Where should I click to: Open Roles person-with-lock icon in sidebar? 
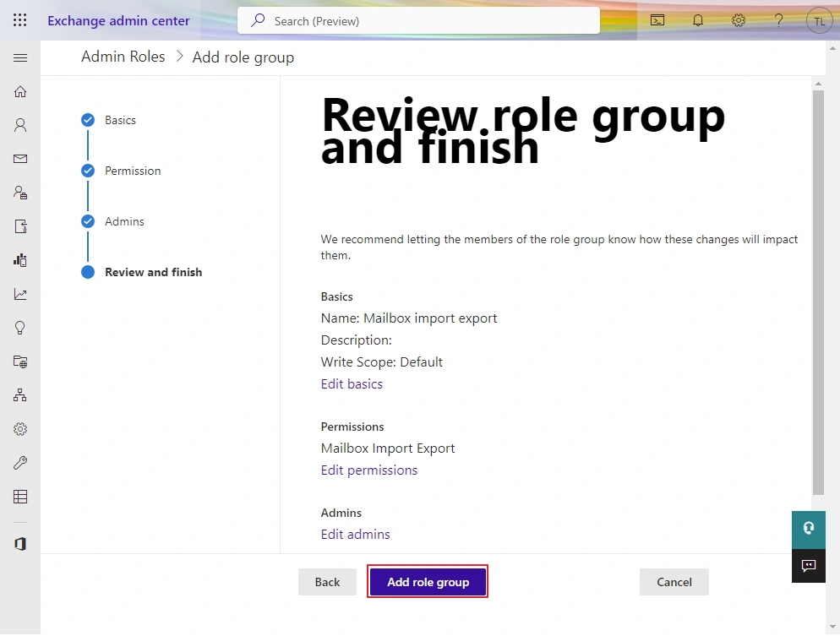[19, 193]
